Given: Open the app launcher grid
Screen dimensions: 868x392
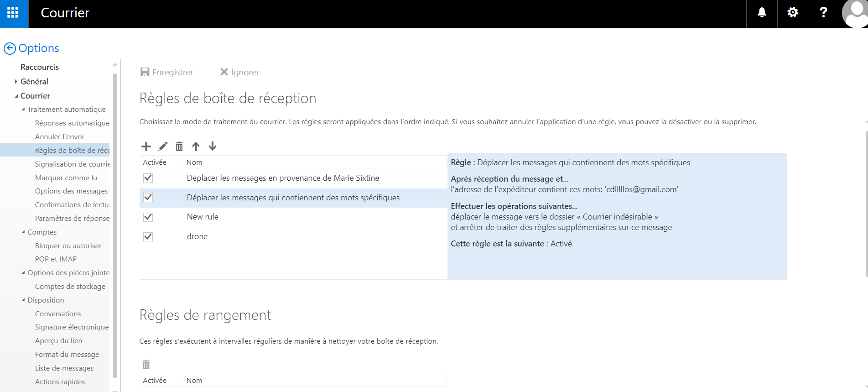Looking at the screenshot, I should (13, 13).
